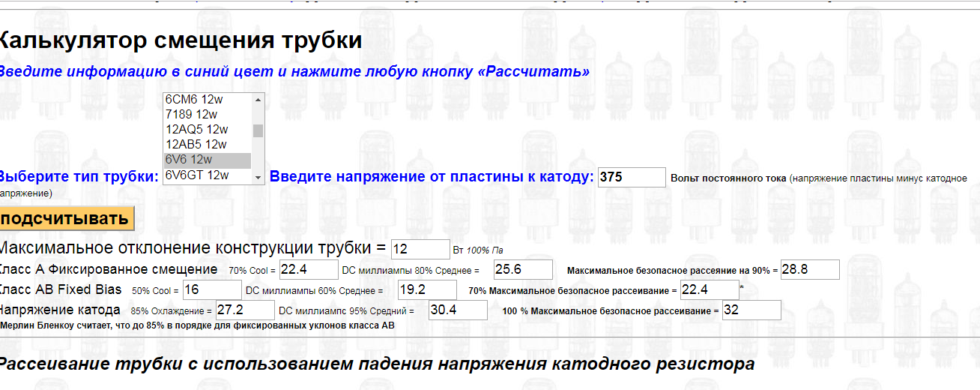Click the label «Выберите тип трубки:»

[x=79, y=177]
